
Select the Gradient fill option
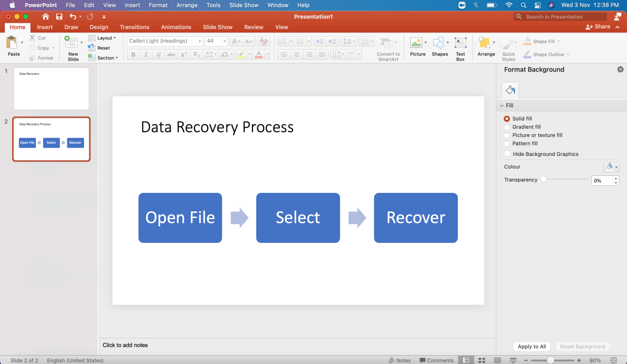tap(506, 127)
